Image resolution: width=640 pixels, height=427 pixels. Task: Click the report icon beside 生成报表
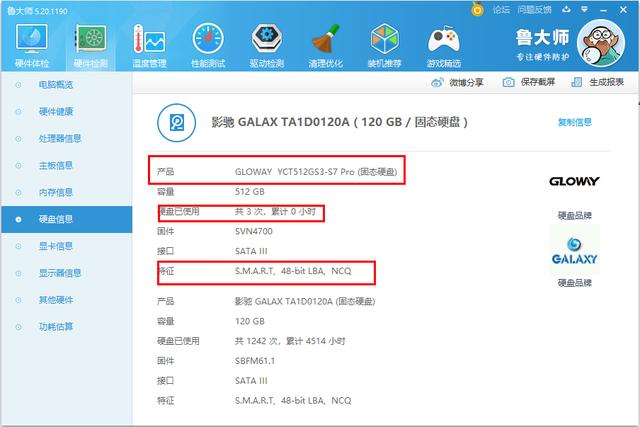coord(577,82)
